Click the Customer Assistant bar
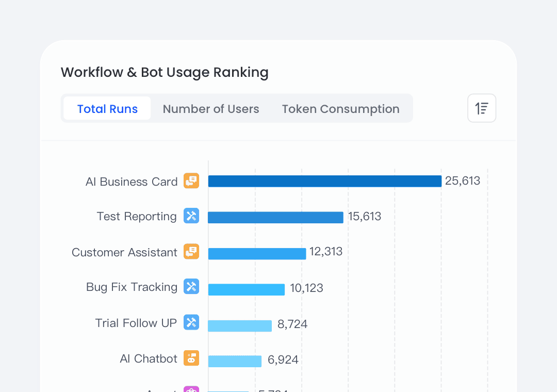This screenshot has height=392, width=557. [257, 253]
